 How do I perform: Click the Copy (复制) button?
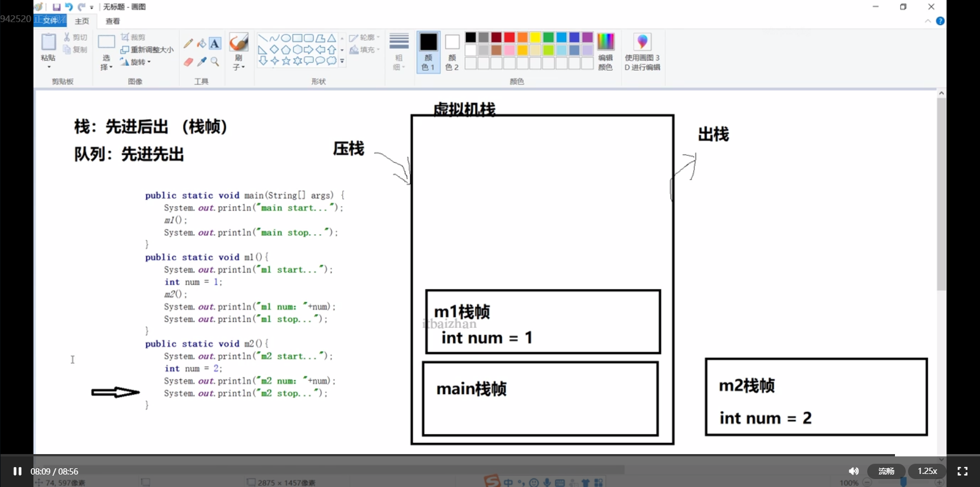click(x=75, y=49)
